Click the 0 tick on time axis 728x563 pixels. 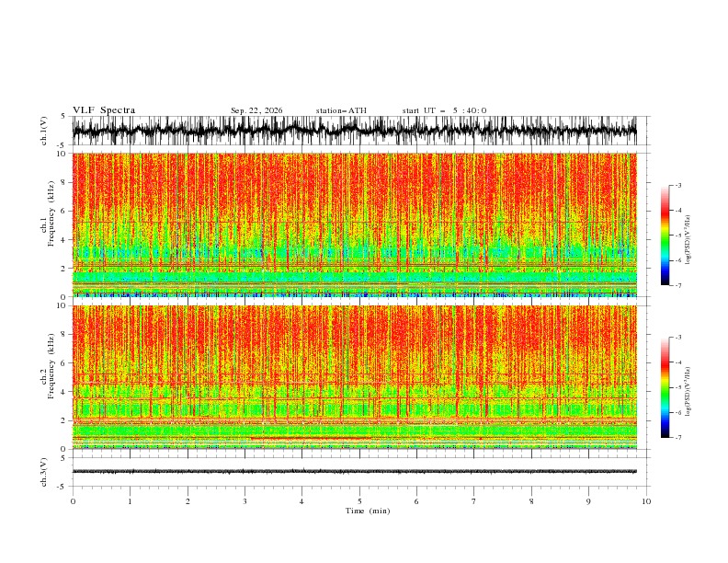point(73,501)
